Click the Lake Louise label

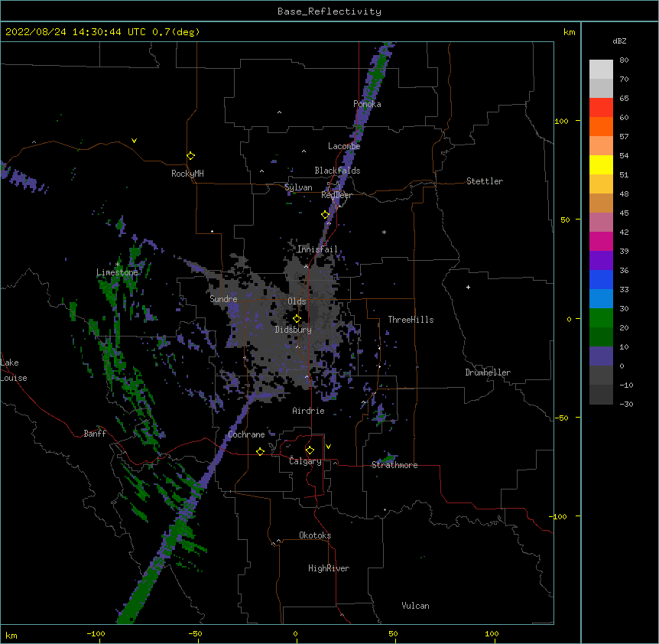[x=14, y=370]
